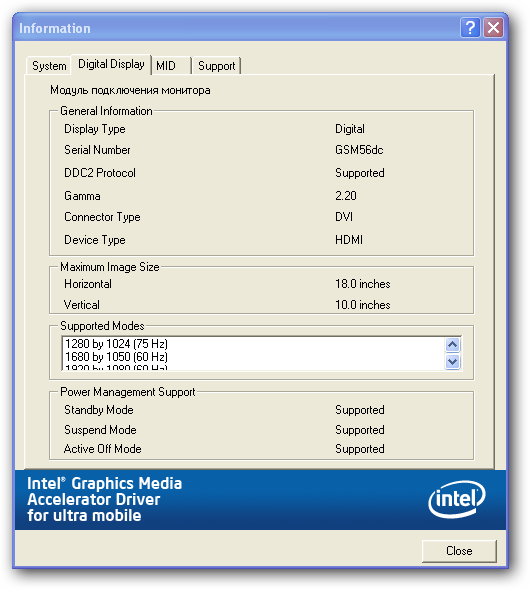Click the DDC2 Protocol label
The image size is (529, 589).
[100, 173]
